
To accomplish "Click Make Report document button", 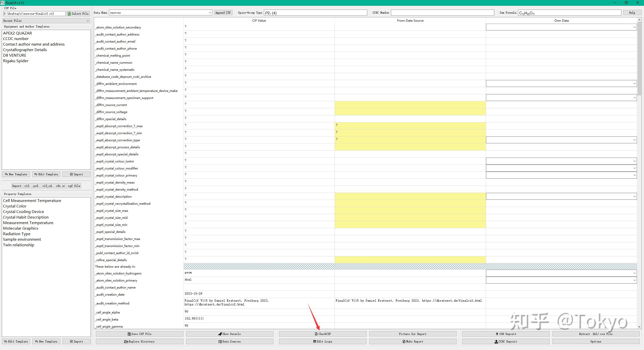I will click(x=413, y=341).
